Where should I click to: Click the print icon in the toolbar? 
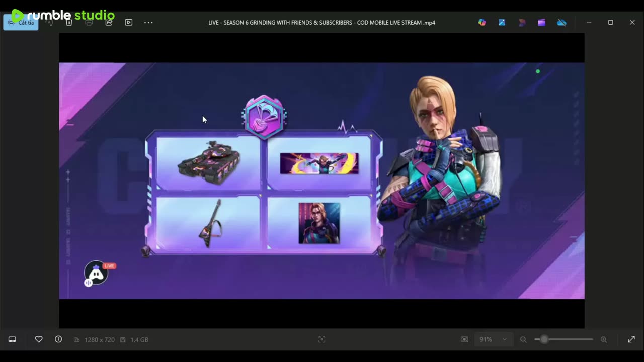(x=89, y=23)
